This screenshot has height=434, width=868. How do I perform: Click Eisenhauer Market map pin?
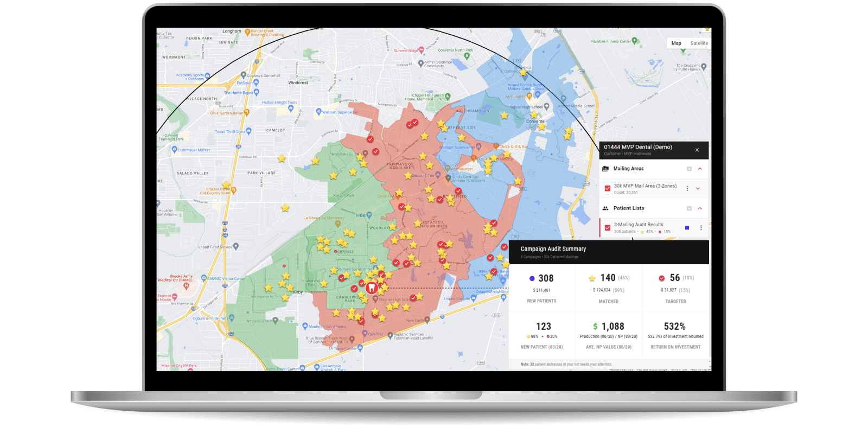point(175,149)
